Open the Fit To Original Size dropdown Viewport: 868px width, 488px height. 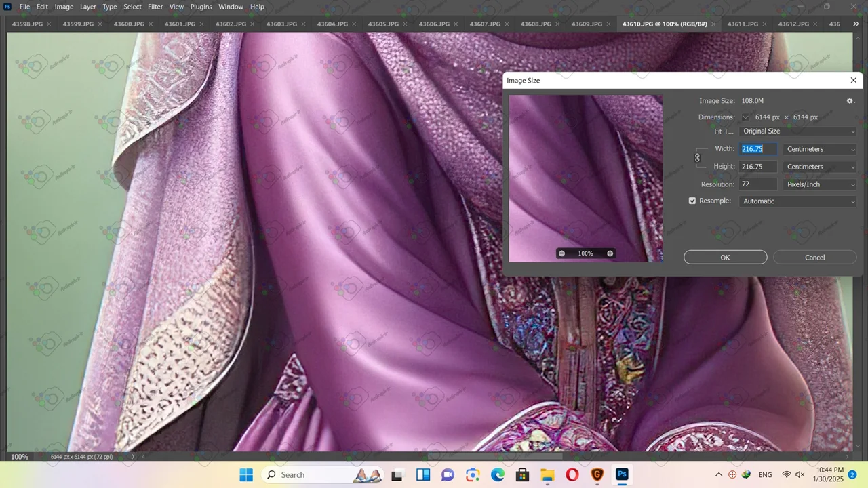coord(798,131)
